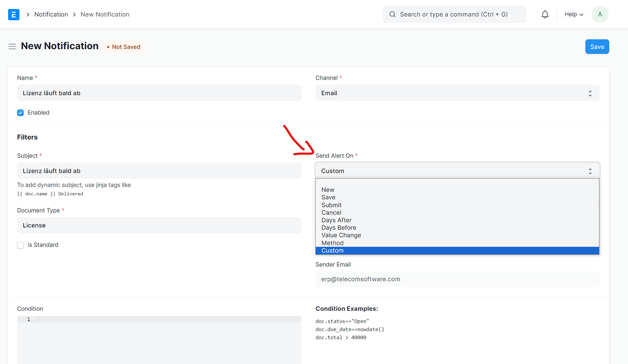Click the blue Save button

tap(597, 47)
